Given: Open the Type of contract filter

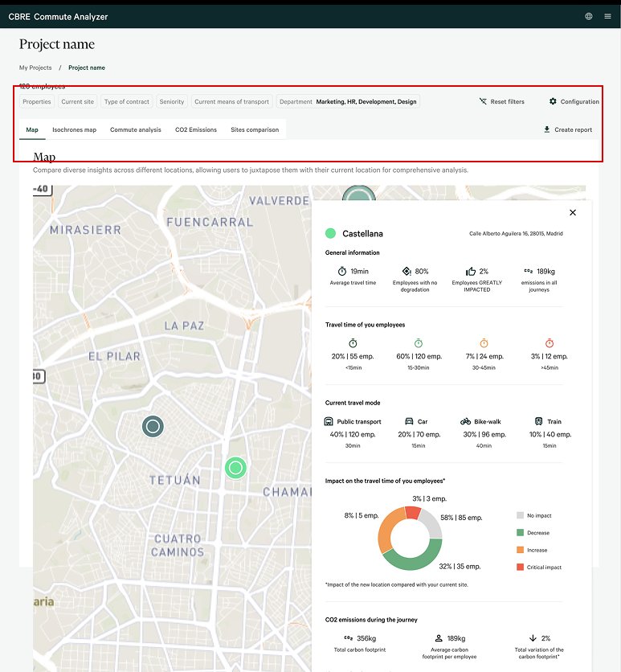Looking at the screenshot, I should 127,101.
